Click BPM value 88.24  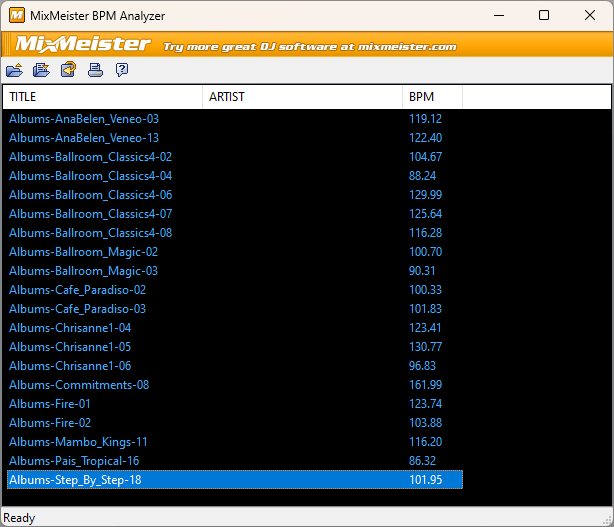(x=423, y=176)
